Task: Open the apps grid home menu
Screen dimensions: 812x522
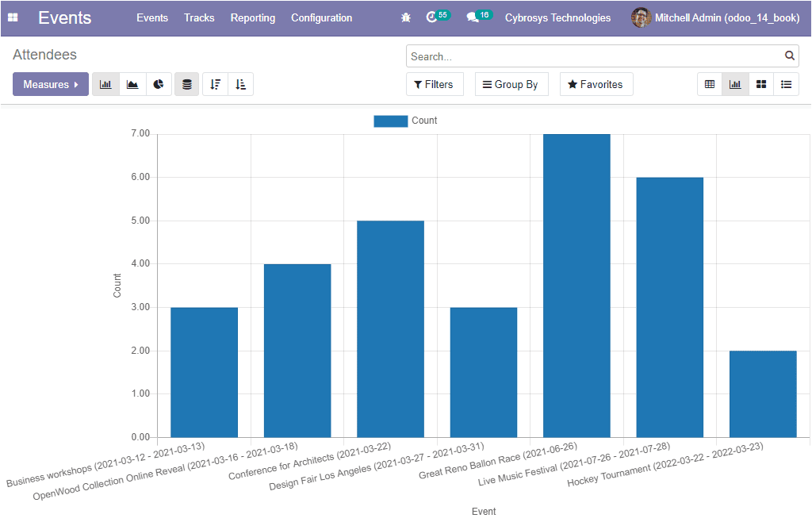Action: (x=13, y=17)
